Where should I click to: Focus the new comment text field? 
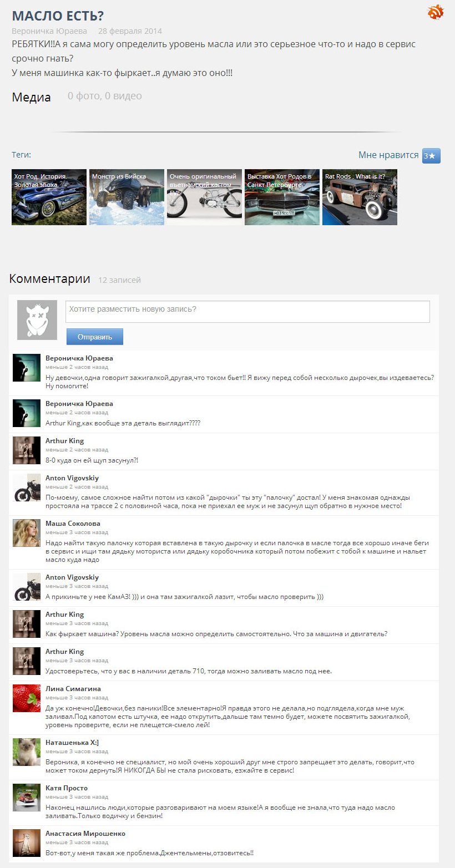coord(247,311)
